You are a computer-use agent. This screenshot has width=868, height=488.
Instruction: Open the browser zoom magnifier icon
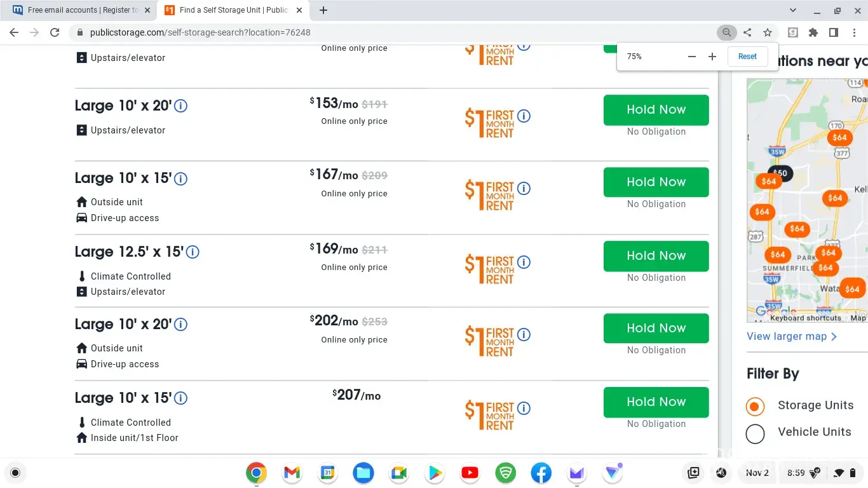coord(726,32)
